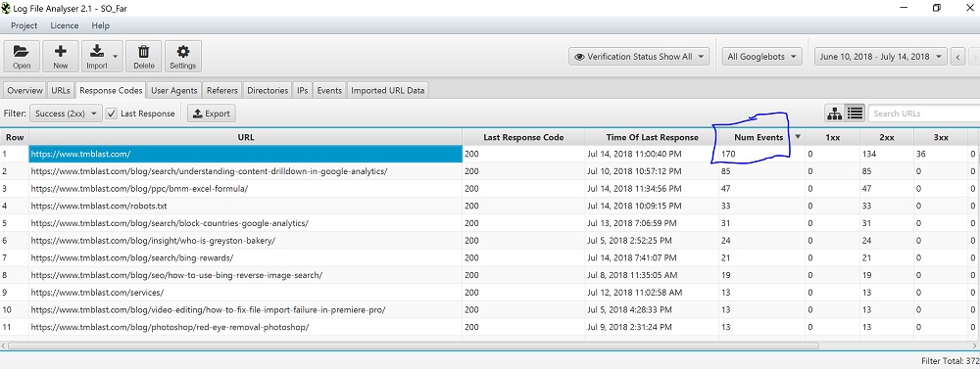Select the /services/ URL row
Screen dimensions: 980x369
pyautogui.click(x=246, y=293)
